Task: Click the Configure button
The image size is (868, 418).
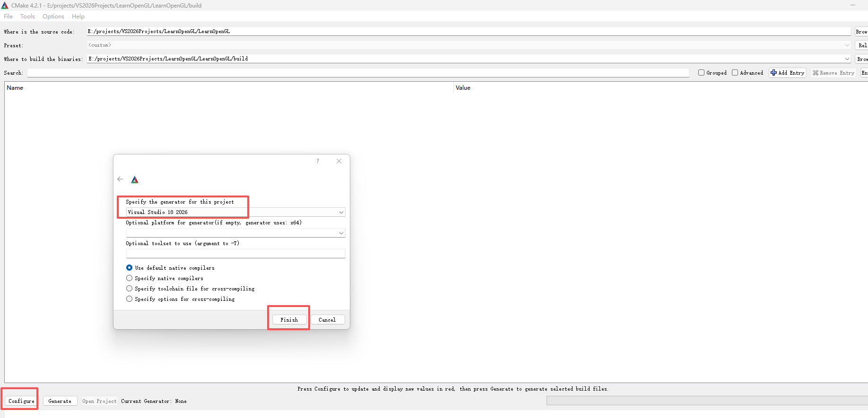Action: tap(21, 401)
